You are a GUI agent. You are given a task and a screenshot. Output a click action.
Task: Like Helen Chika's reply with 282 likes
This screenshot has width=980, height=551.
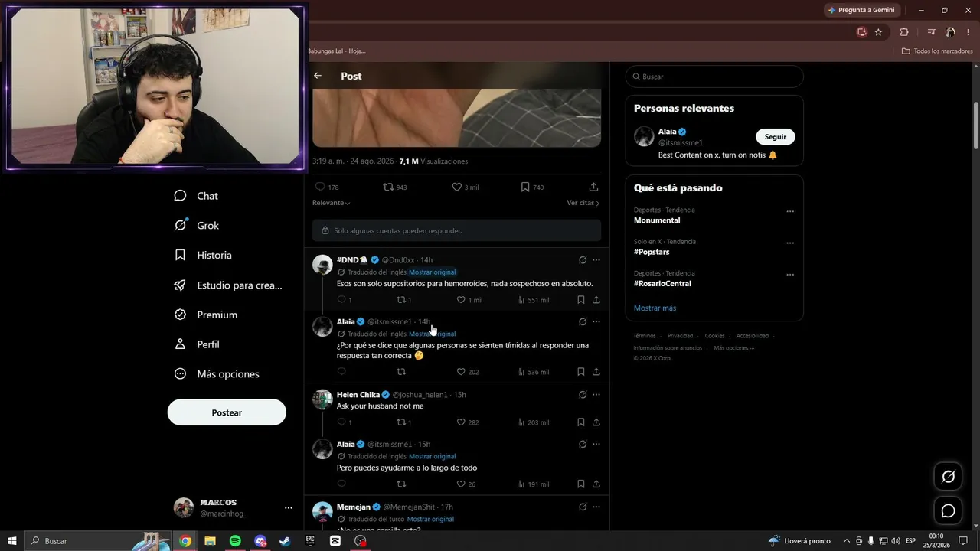[x=467, y=422]
